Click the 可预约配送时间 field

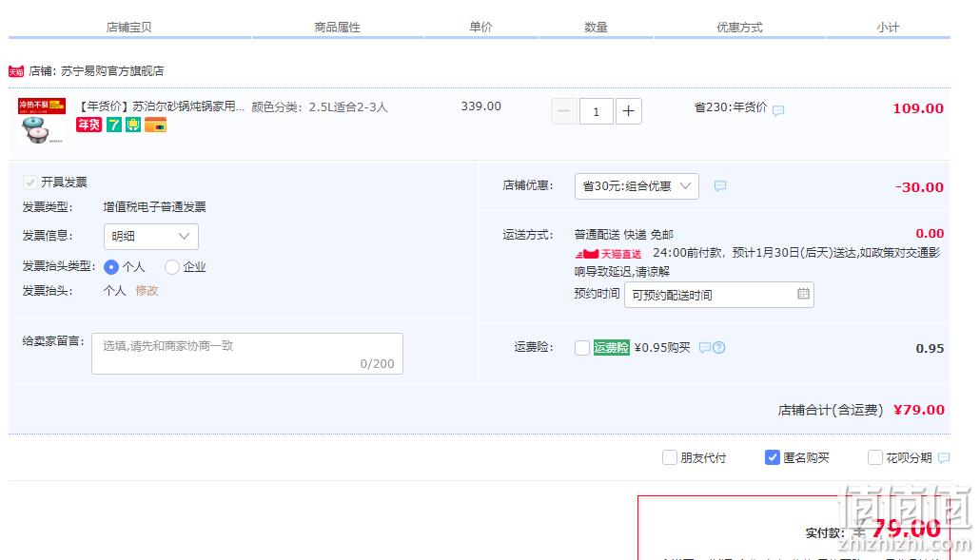[718, 295]
